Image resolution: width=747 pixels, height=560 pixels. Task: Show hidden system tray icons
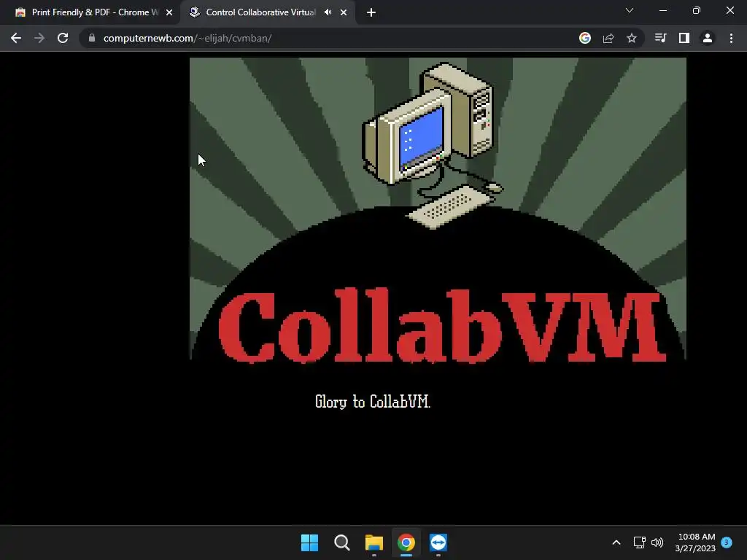(616, 542)
